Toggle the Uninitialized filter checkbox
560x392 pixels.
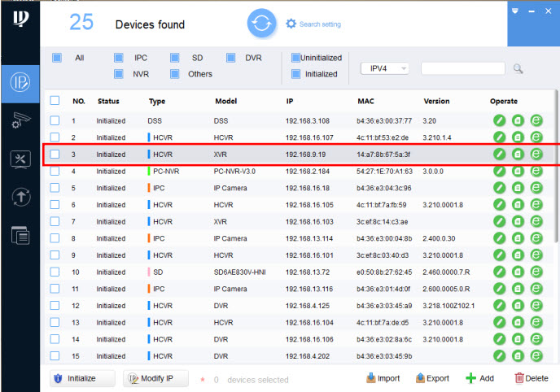tap(295, 58)
